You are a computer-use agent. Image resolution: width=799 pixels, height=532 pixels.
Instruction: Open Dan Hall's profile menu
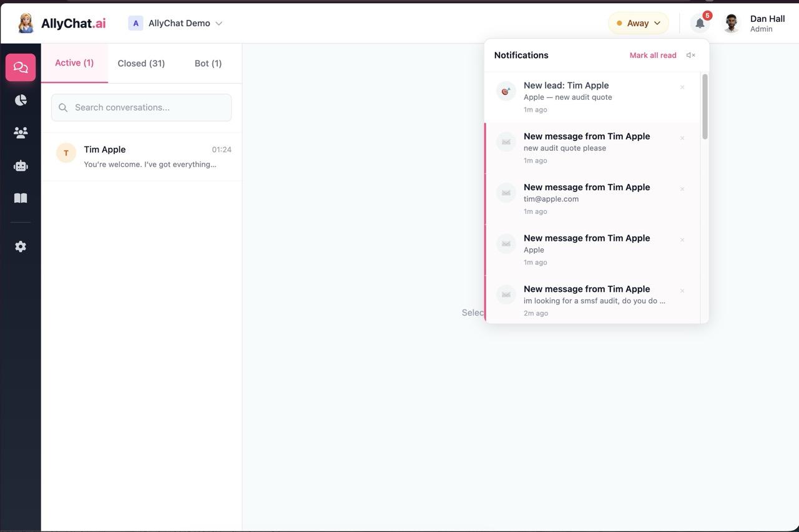754,23
